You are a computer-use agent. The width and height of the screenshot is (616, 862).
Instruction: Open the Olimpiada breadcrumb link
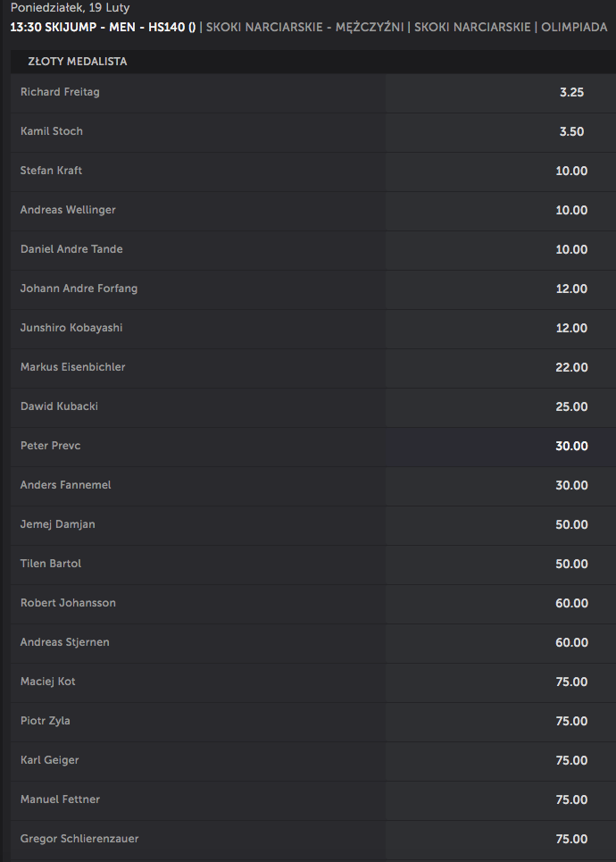(x=574, y=28)
